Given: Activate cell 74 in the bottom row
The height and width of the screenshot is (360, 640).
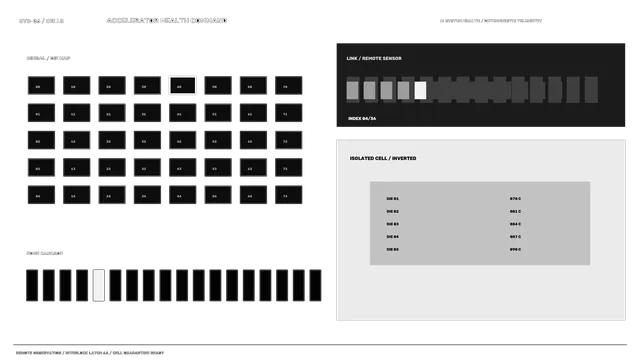Looking at the screenshot, I should pyautogui.click(x=289, y=195).
